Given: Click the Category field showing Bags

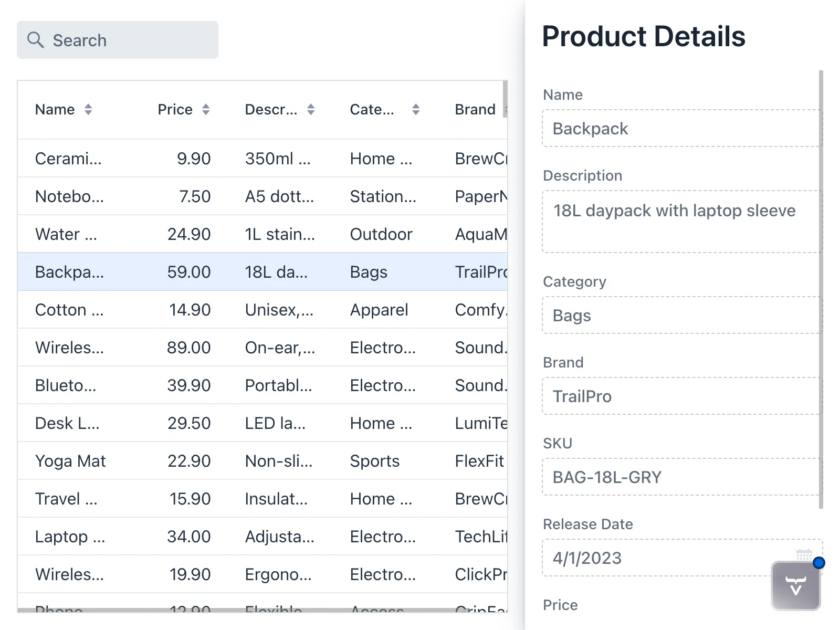Looking at the screenshot, I should pyautogui.click(x=680, y=315).
